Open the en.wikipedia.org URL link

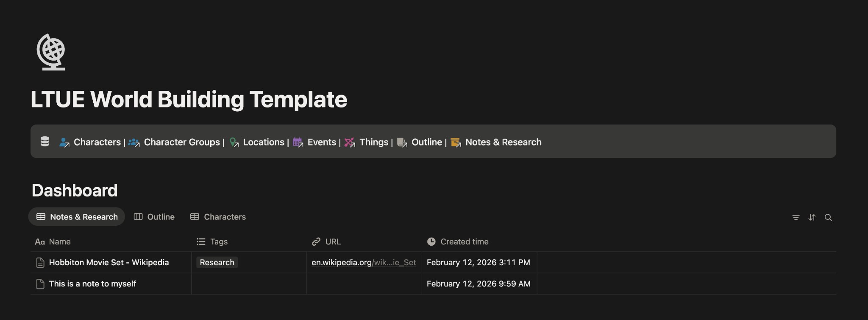click(x=363, y=263)
